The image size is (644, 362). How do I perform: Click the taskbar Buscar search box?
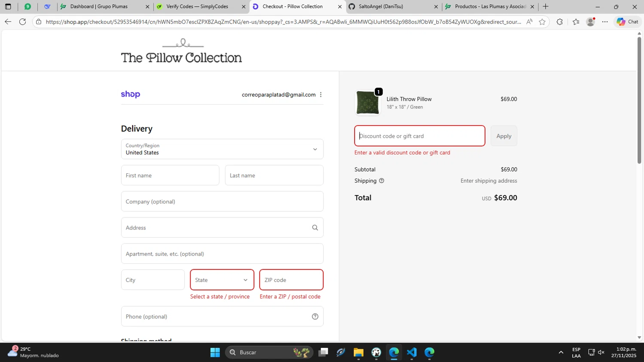pyautogui.click(x=269, y=353)
